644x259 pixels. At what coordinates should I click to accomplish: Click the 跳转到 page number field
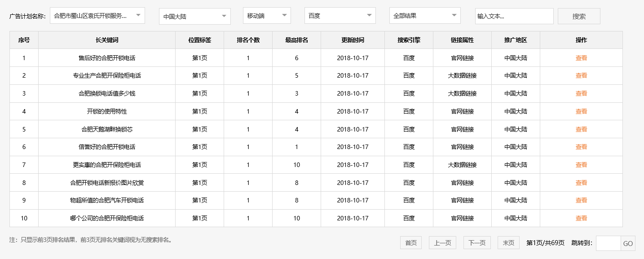(x=608, y=243)
